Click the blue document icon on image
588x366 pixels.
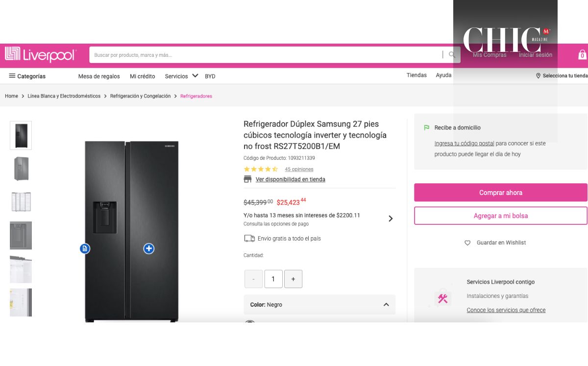pyautogui.click(x=85, y=248)
